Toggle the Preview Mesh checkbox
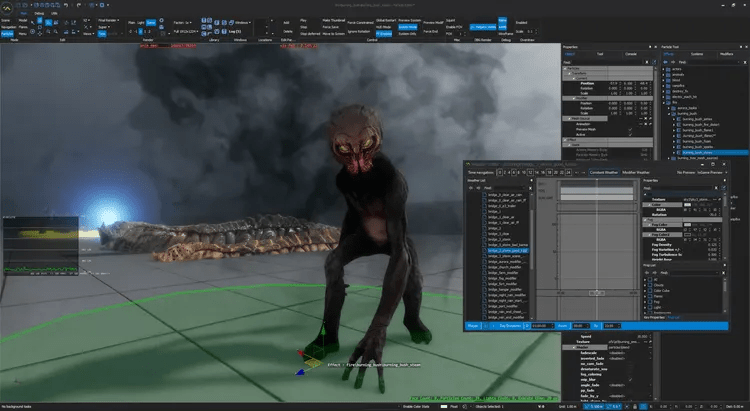 [x=630, y=129]
